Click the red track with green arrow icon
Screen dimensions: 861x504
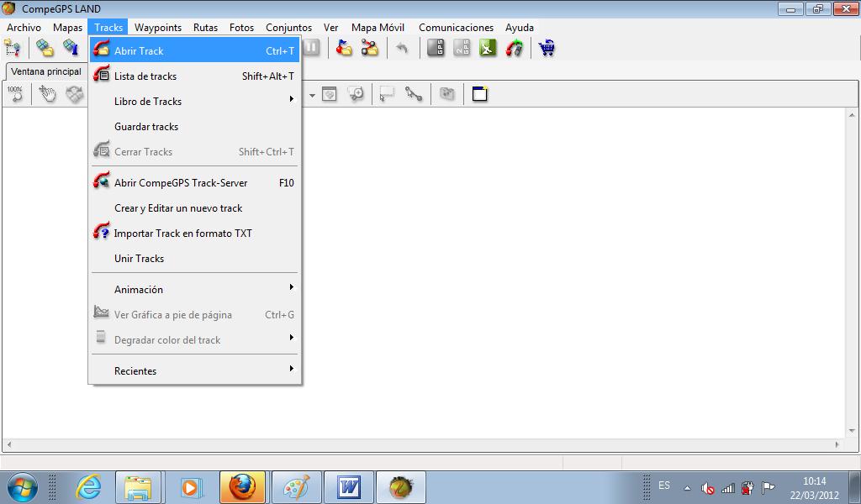514,48
